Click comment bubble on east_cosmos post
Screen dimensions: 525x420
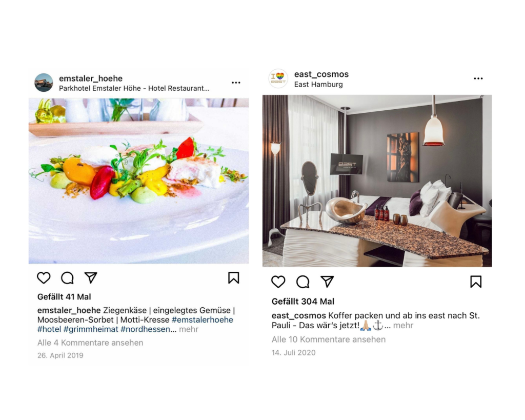[303, 282]
